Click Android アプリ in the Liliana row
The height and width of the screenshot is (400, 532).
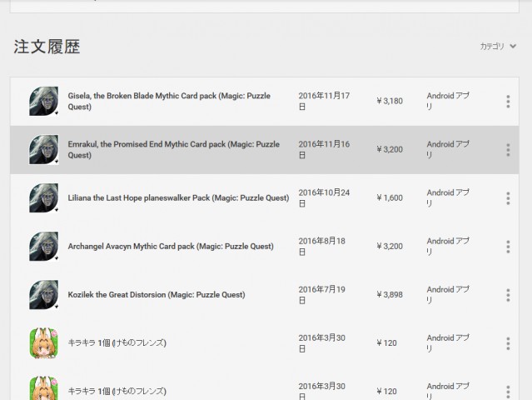coord(448,198)
